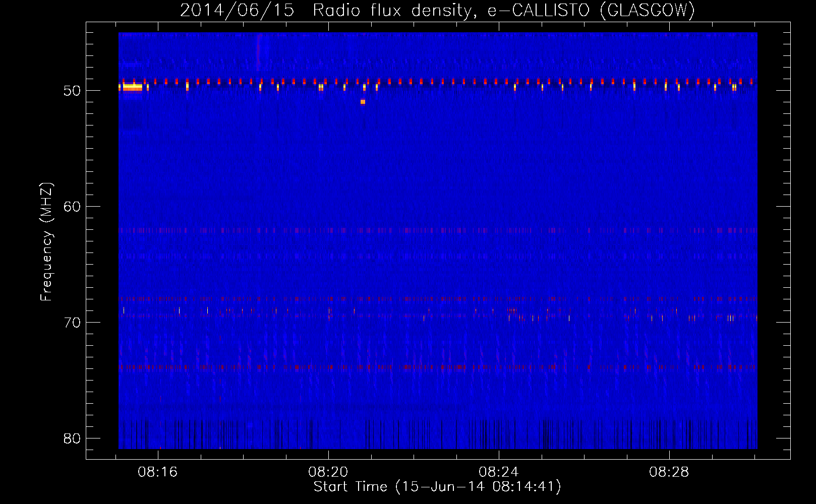Click the 'Frequency (MHZ)' axis label
Viewport: 816px width, 504px height.
pos(46,242)
